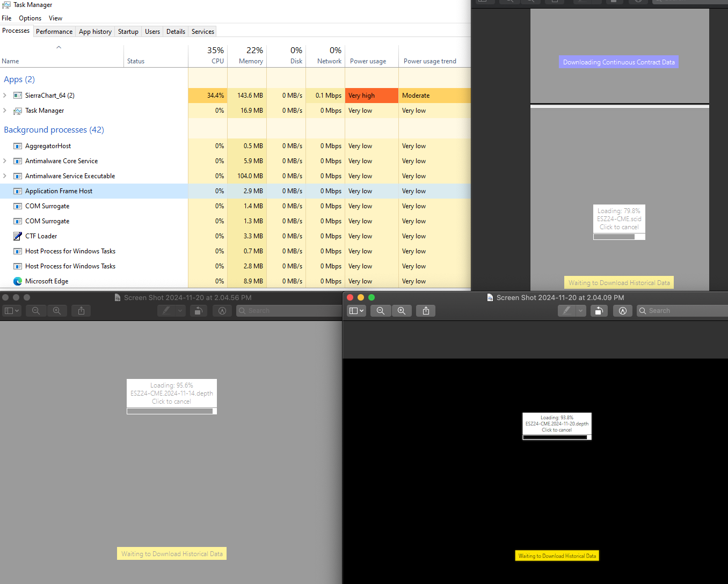The image size is (728, 584).
Task: Sort processes by Memory column
Action: pyautogui.click(x=247, y=56)
